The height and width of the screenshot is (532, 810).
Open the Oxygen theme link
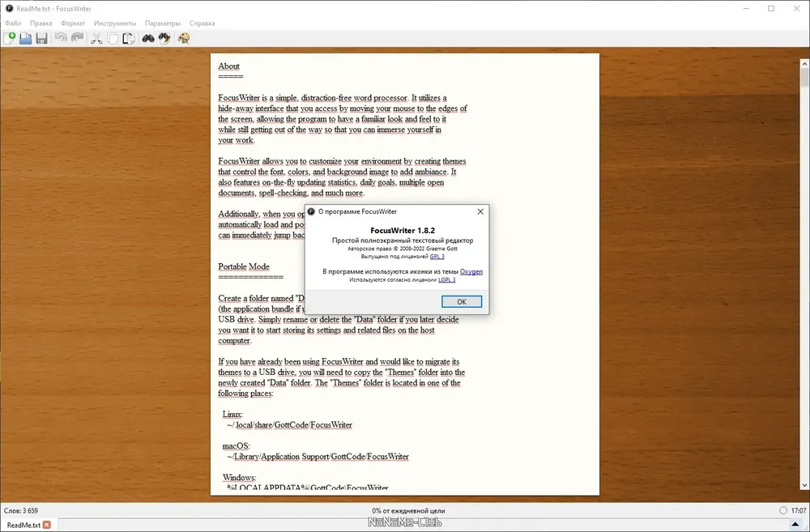[x=471, y=271]
